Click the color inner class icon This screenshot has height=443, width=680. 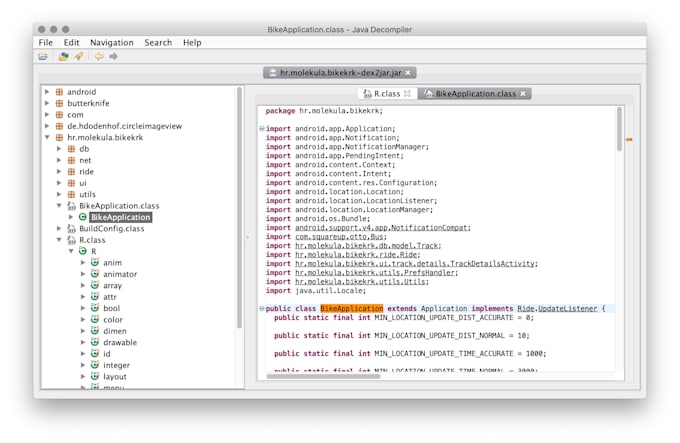click(95, 319)
